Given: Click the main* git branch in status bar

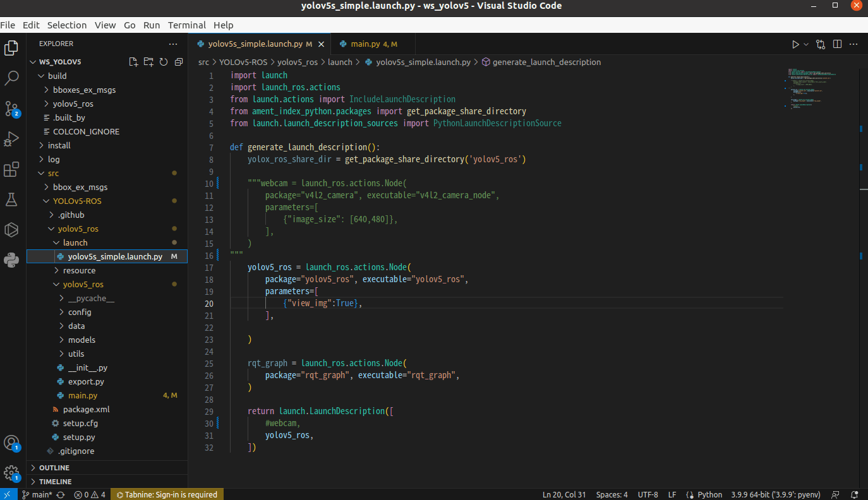Looking at the screenshot, I should click(37, 494).
